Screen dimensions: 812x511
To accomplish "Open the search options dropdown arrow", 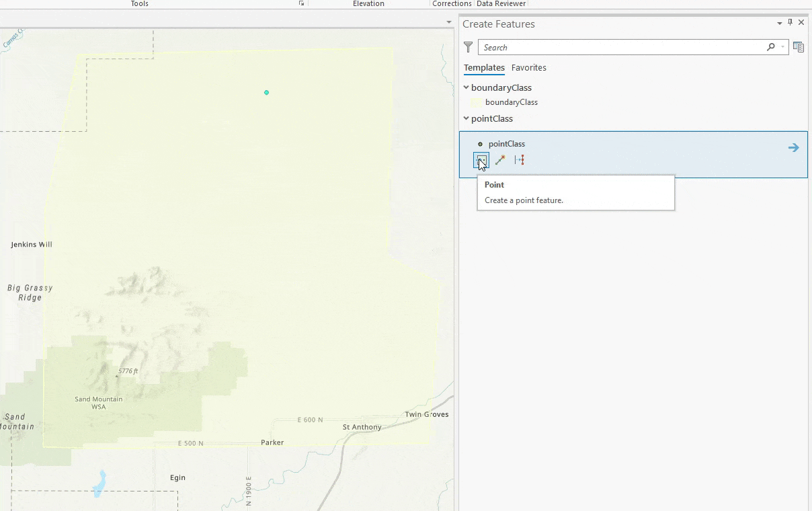I will [783, 47].
